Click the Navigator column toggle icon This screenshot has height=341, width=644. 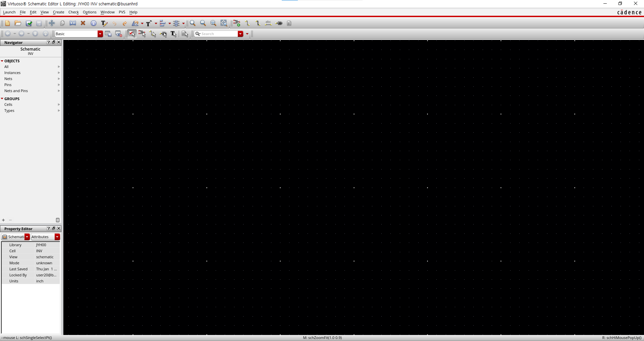click(x=58, y=220)
